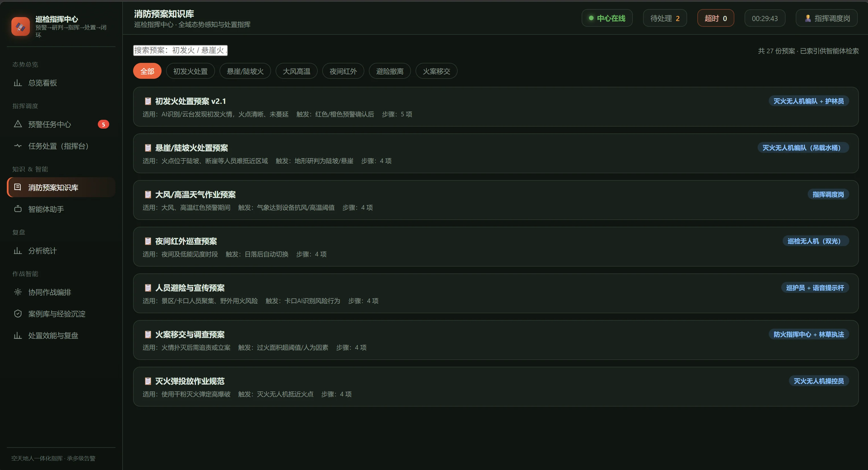The width and height of the screenshot is (868, 470).
Task: Focus the 搜索预案 search field
Action: tap(180, 50)
